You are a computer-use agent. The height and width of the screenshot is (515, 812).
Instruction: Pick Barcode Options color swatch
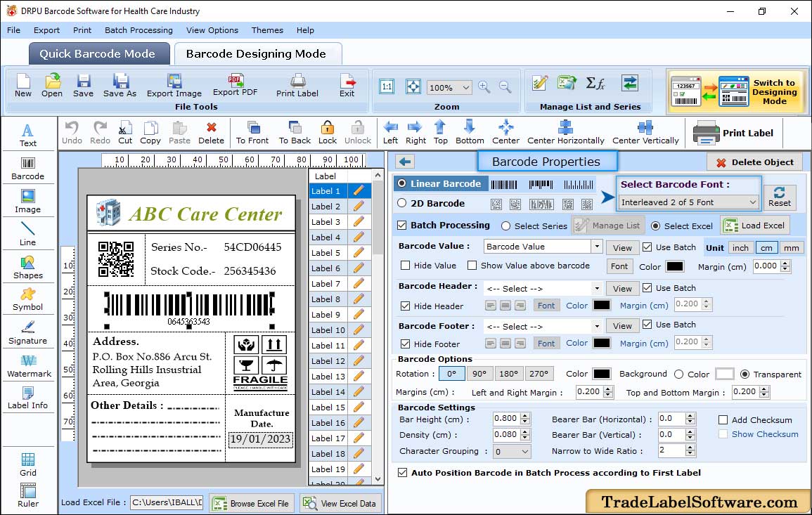[601, 374]
